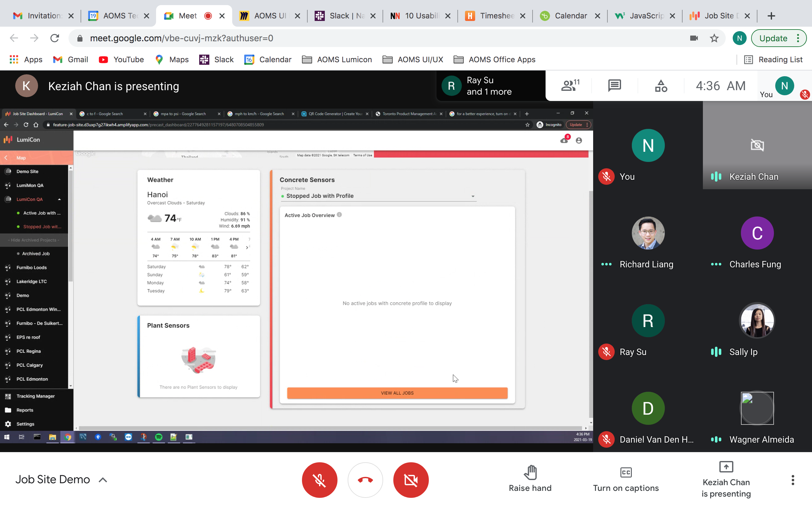
Task: Bookmark this page with the star icon
Action: (714, 38)
